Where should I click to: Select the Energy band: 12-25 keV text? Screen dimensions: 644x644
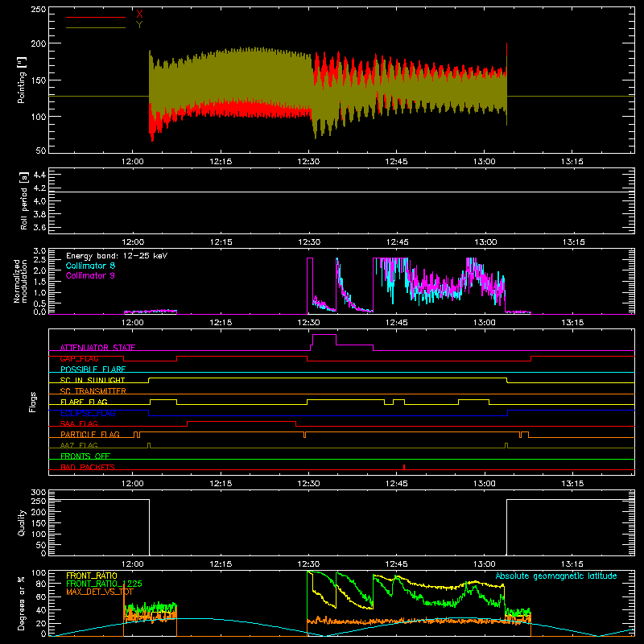[117, 256]
